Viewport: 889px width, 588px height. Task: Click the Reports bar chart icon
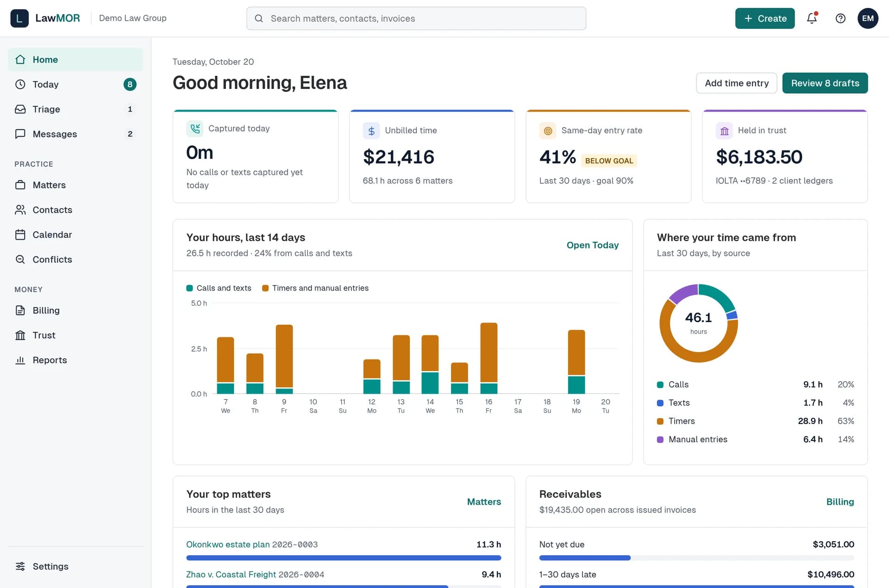(20, 360)
